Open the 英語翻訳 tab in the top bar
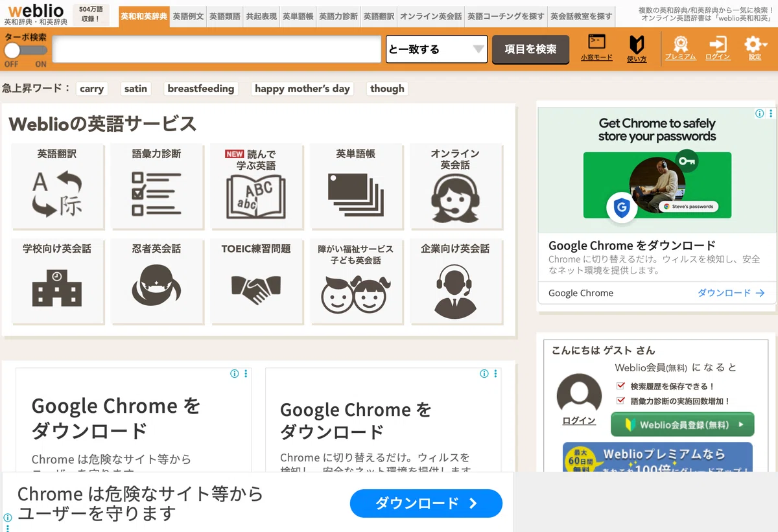This screenshot has width=778, height=532. [x=379, y=16]
